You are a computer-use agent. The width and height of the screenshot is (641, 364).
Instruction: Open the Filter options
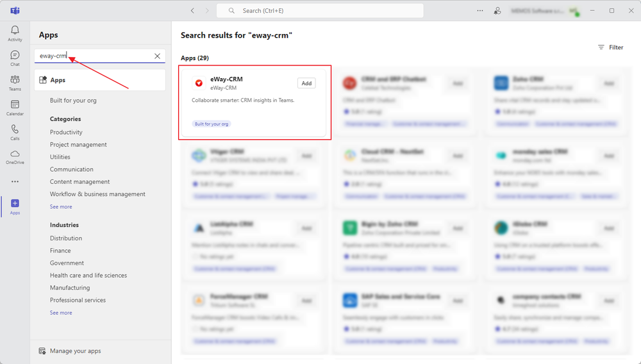click(610, 47)
